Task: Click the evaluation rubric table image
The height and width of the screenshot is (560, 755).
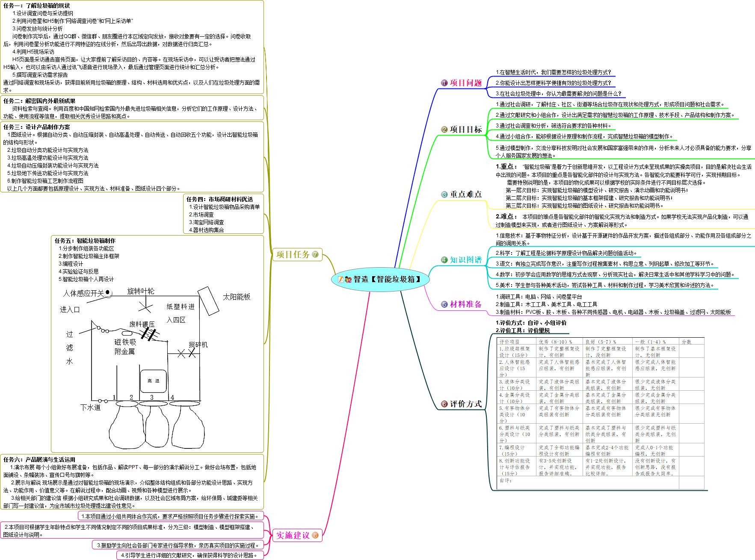Action: tap(601, 413)
